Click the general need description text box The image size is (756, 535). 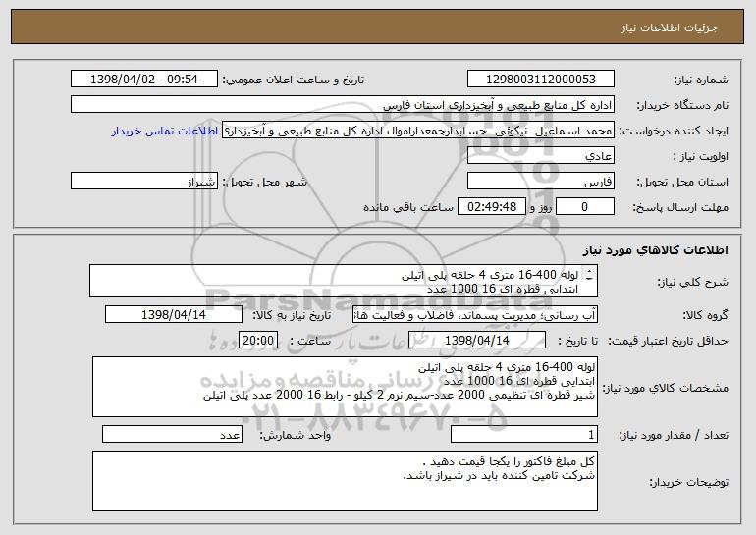click(344, 281)
